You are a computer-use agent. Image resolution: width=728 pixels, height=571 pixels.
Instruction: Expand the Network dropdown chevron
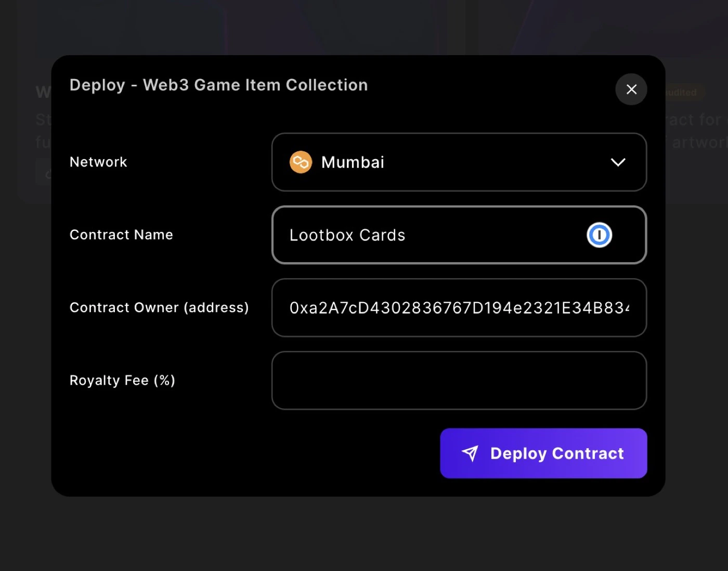point(618,162)
